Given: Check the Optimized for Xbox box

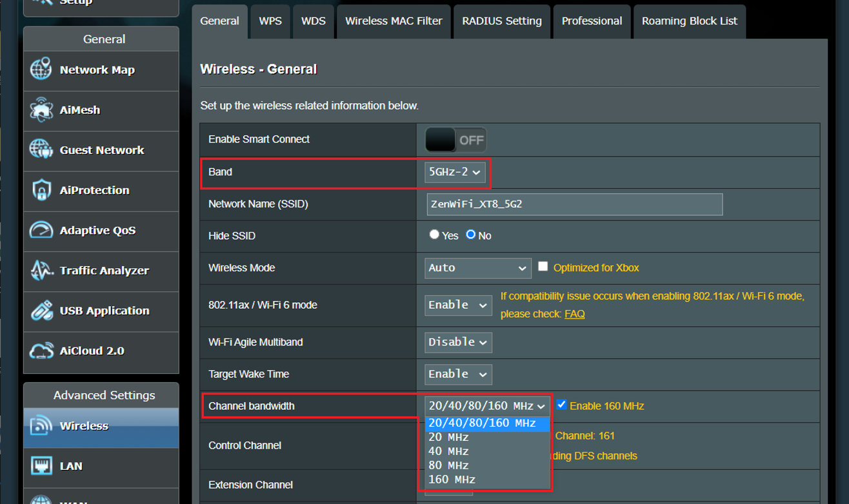Looking at the screenshot, I should 543,266.
